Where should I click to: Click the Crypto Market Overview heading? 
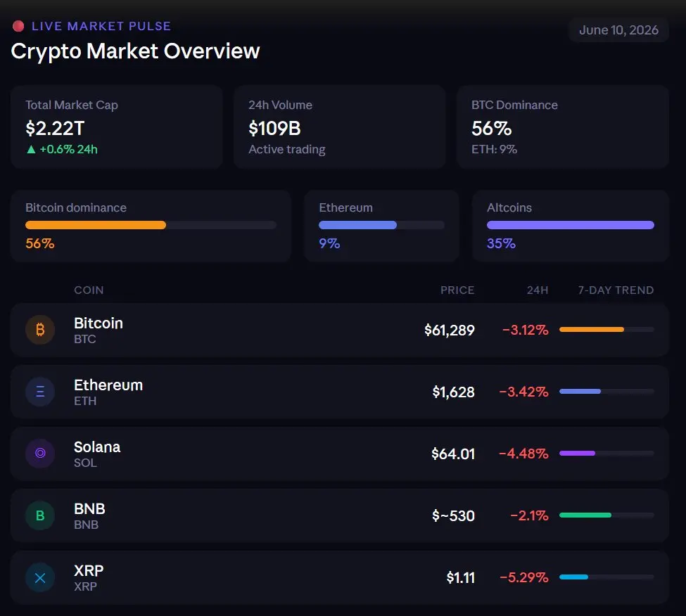click(x=136, y=51)
